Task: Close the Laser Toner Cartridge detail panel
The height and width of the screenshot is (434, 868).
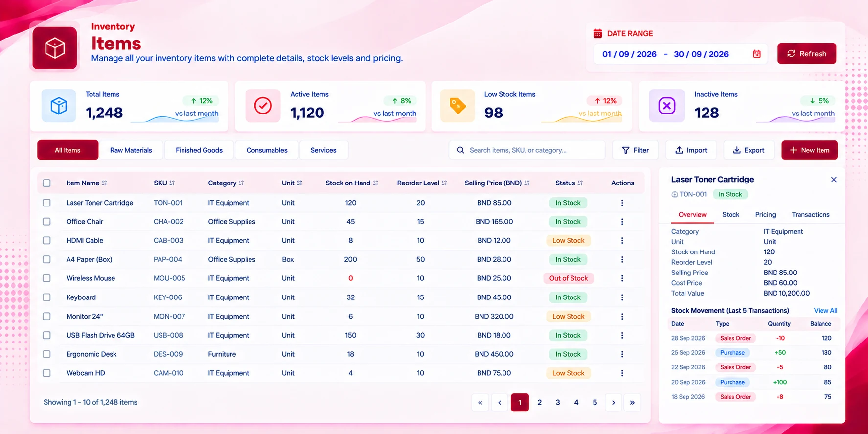Action: click(x=834, y=180)
